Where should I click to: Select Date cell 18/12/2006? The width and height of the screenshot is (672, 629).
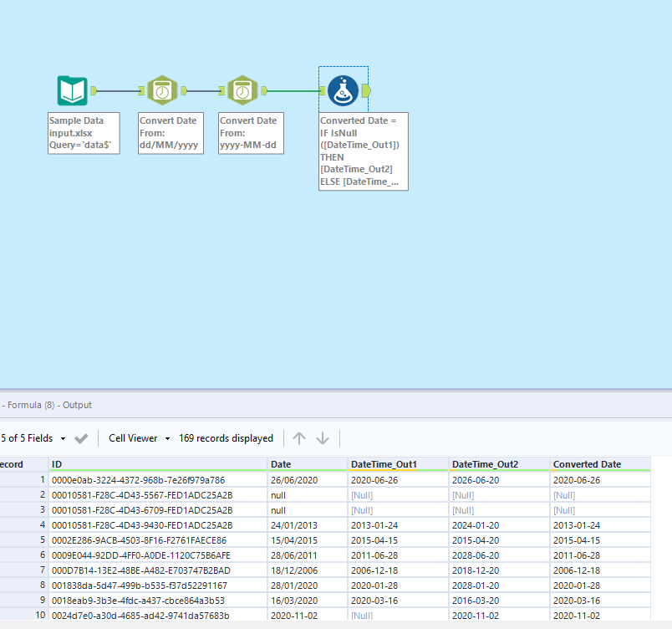[x=308, y=570]
